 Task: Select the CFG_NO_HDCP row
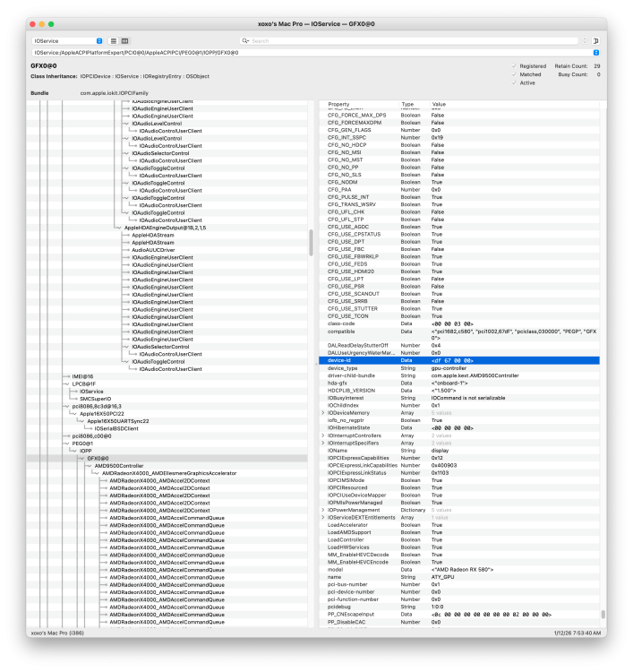tap(459, 145)
